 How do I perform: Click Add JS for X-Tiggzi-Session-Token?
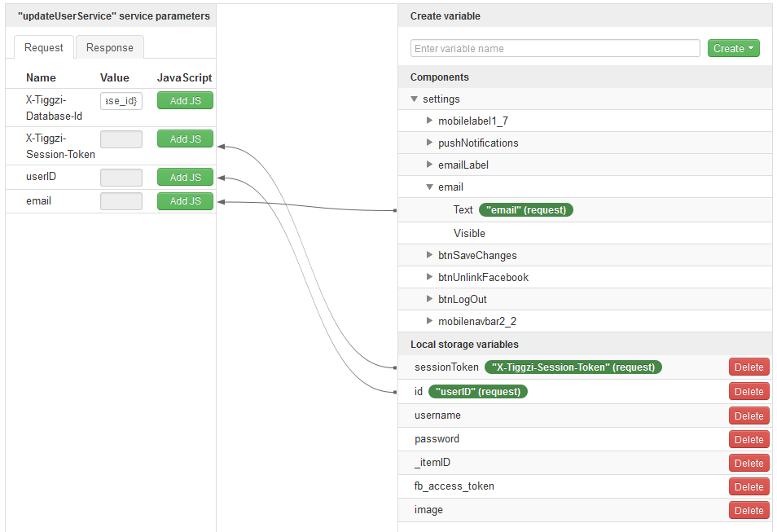[185, 138]
